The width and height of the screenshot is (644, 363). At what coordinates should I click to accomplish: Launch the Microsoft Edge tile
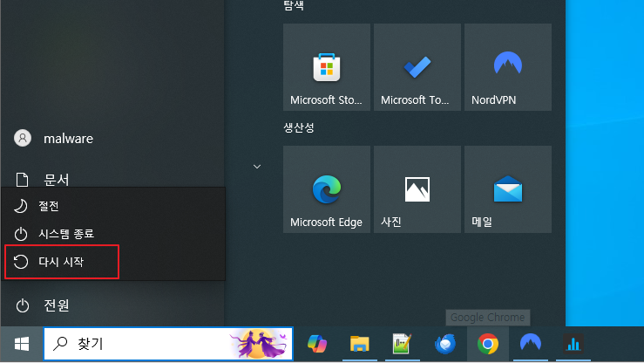[x=327, y=189]
